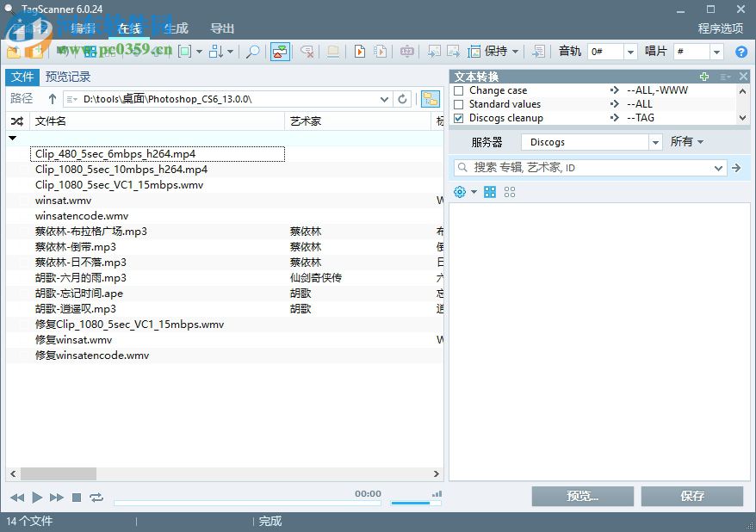This screenshot has width=756, height=532.
Task: Open the help question mark icon
Action: click(x=741, y=52)
